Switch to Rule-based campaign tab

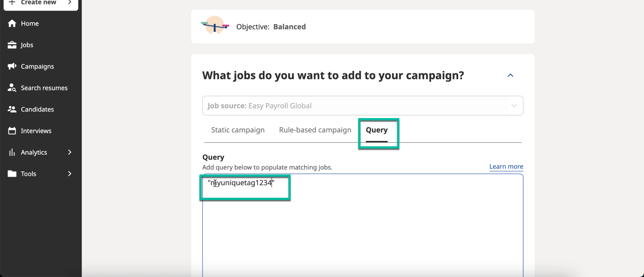tap(315, 130)
